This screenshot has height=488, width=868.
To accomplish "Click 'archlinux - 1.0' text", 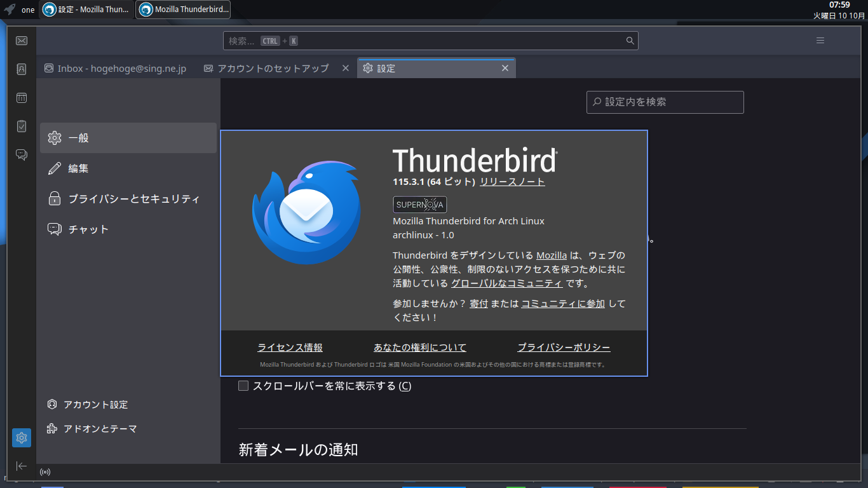I will [424, 235].
